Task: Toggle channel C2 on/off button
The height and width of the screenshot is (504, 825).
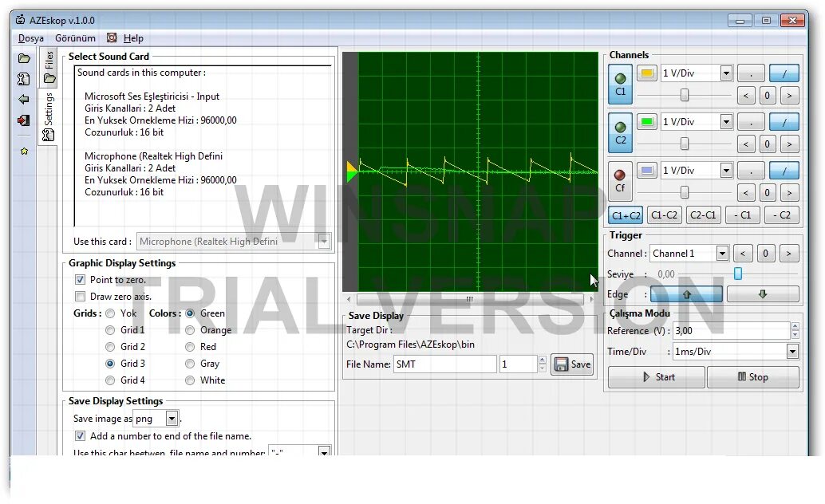Action: click(620, 132)
